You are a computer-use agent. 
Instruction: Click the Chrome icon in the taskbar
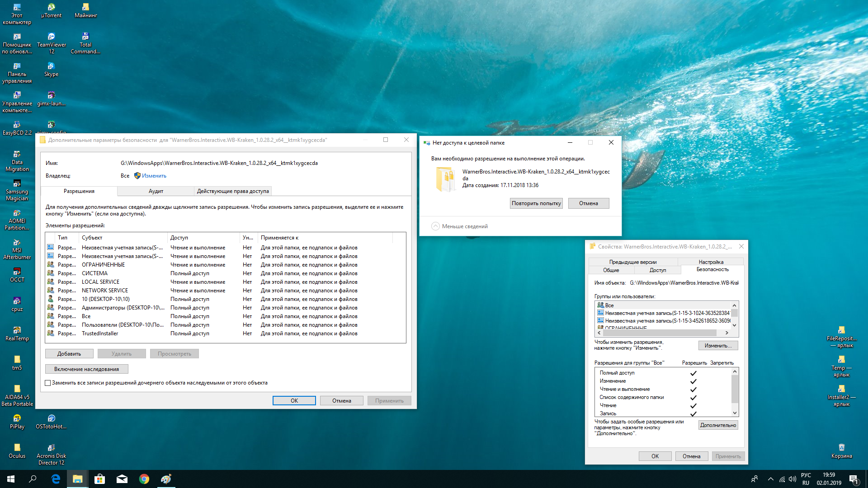[144, 479]
